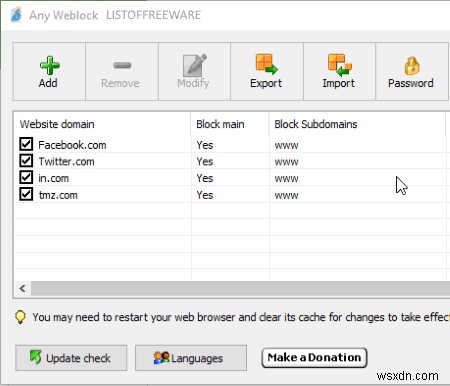Click the Modify pencil button

(x=194, y=71)
